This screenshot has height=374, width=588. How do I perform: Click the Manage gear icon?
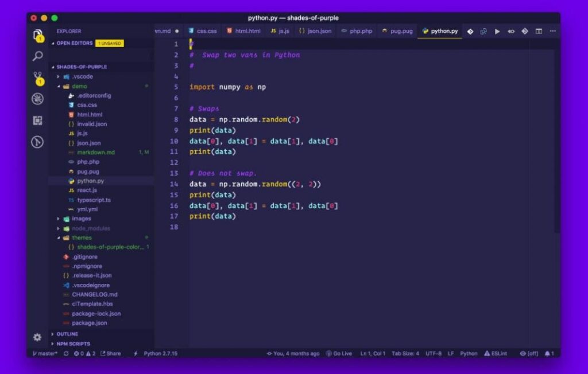click(x=37, y=337)
